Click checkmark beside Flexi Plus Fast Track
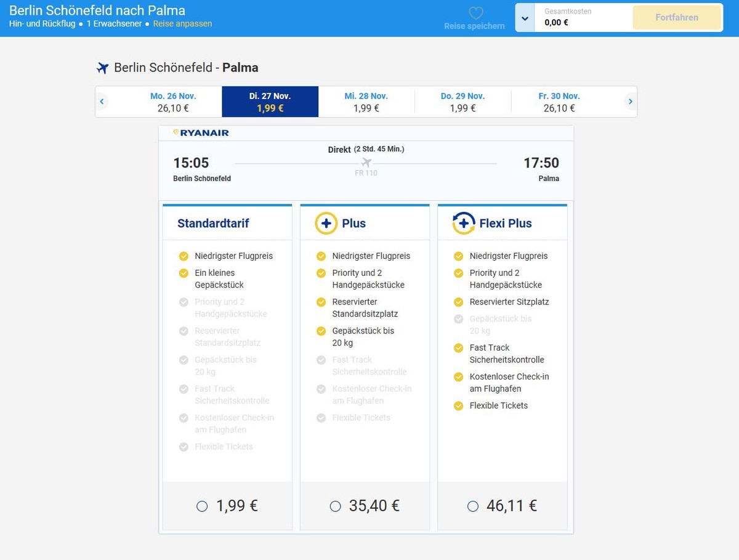 click(x=458, y=347)
